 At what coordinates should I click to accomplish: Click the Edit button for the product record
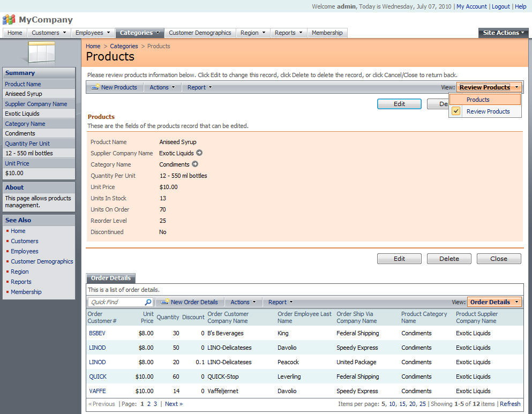point(399,104)
